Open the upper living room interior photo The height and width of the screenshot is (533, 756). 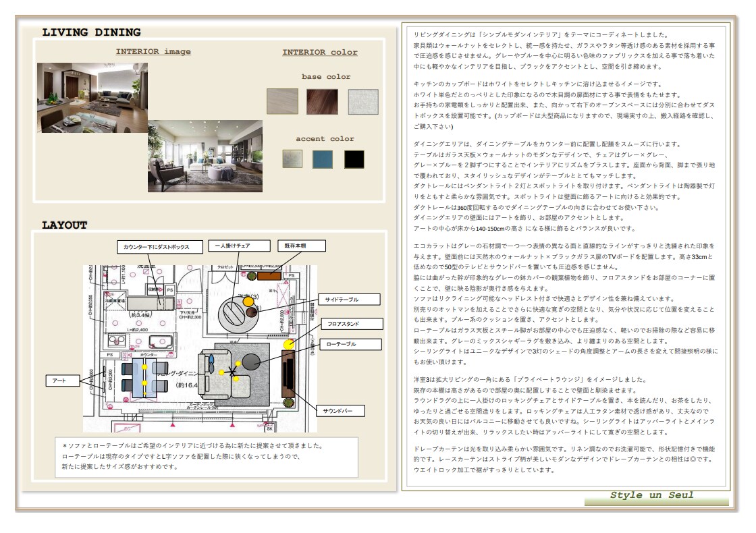(92, 97)
